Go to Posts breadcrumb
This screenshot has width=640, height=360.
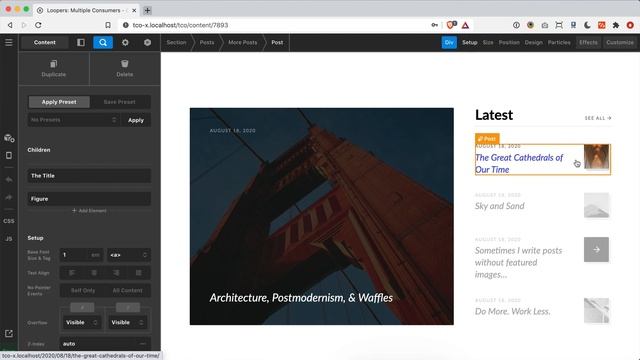pos(207,42)
